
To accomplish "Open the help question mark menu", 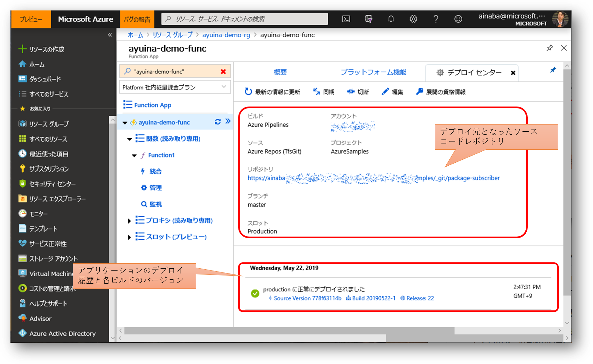I will [x=436, y=19].
